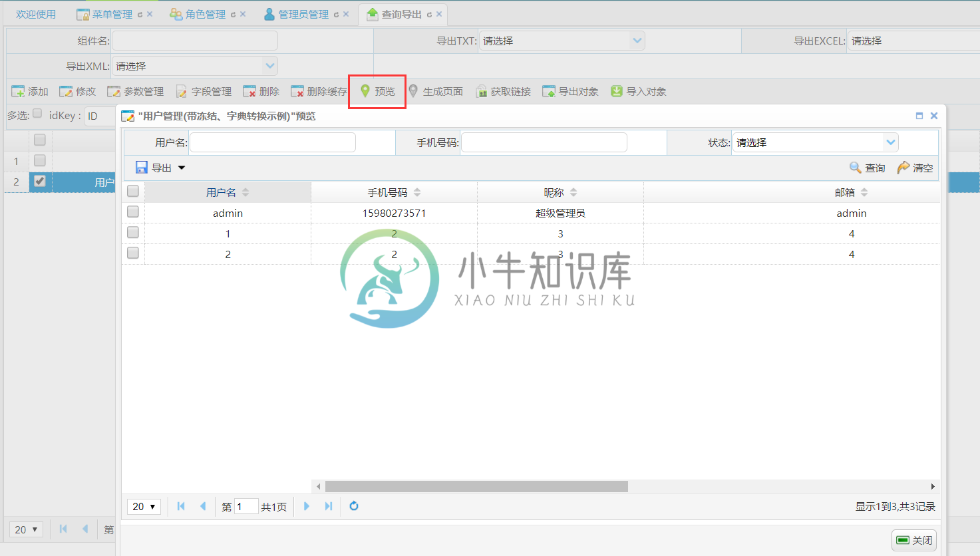Close the preview dialog with the X icon
This screenshot has height=556, width=980.
coord(934,116)
